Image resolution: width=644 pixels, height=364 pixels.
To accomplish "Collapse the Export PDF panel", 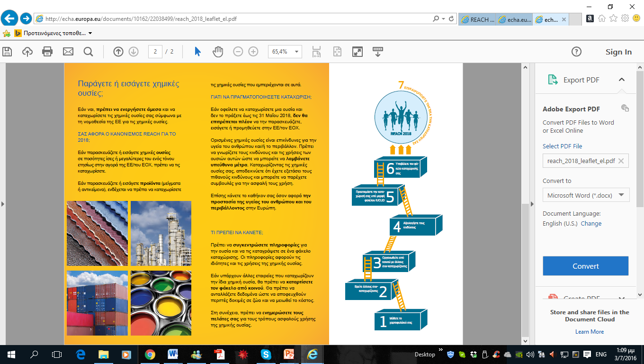I will [x=622, y=80].
